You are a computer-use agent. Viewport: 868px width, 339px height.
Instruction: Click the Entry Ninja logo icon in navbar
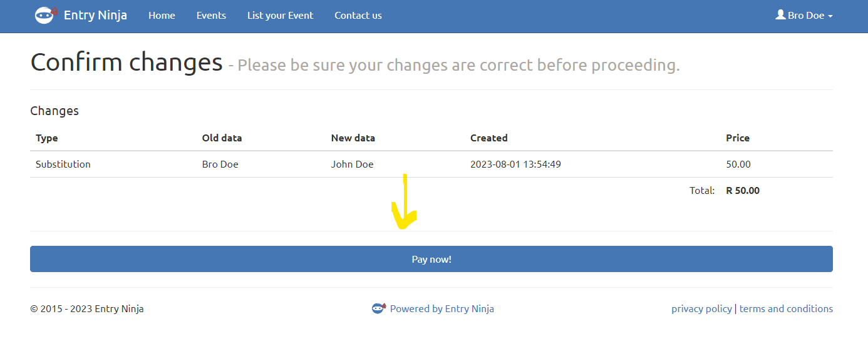click(x=46, y=15)
